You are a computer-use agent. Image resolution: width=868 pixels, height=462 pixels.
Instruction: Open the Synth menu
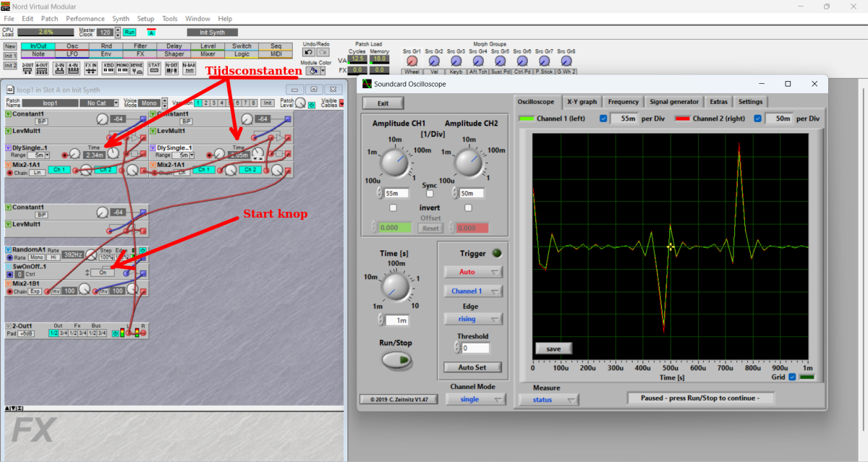click(x=121, y=18)
